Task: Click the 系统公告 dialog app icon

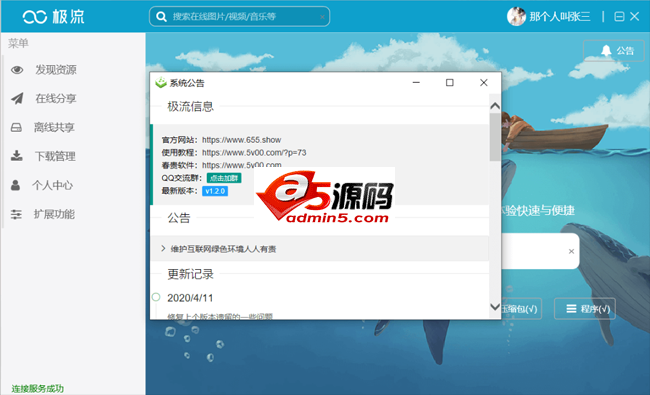Action: (161, 82)
